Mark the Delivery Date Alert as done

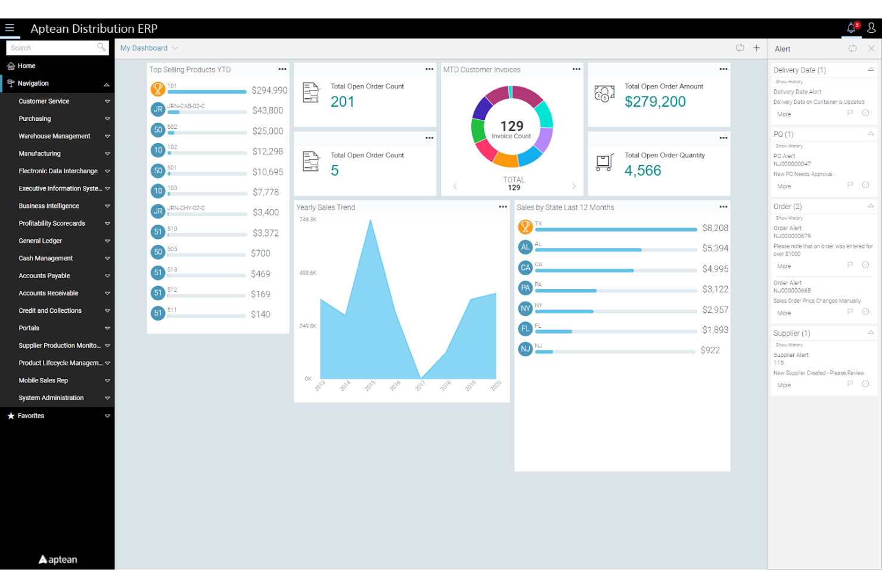[x=866, y=113]
